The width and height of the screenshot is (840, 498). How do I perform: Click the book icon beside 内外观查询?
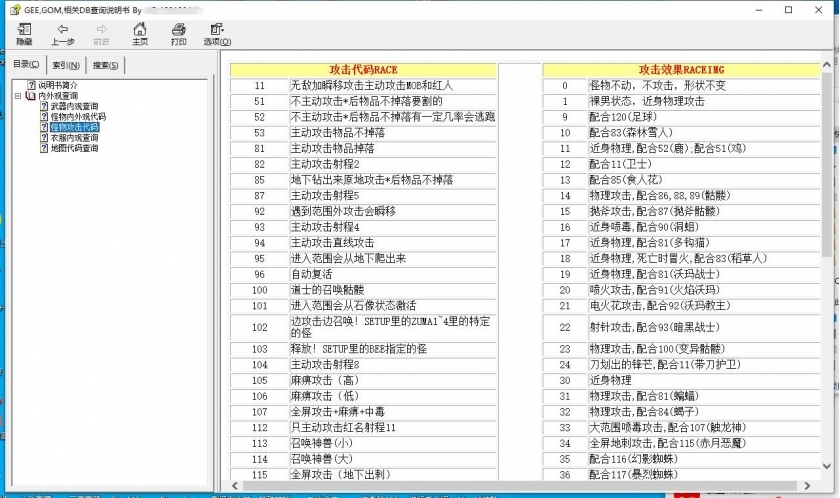30,96
